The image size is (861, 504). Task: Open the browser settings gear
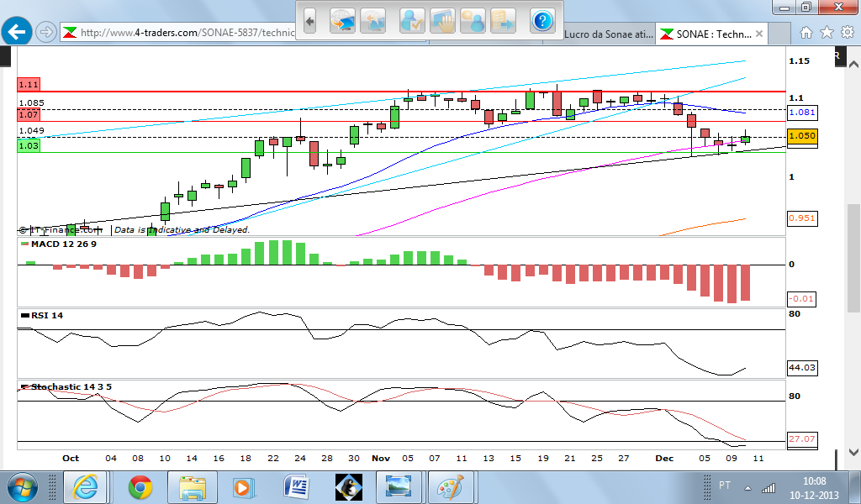[x=846, y=33]
